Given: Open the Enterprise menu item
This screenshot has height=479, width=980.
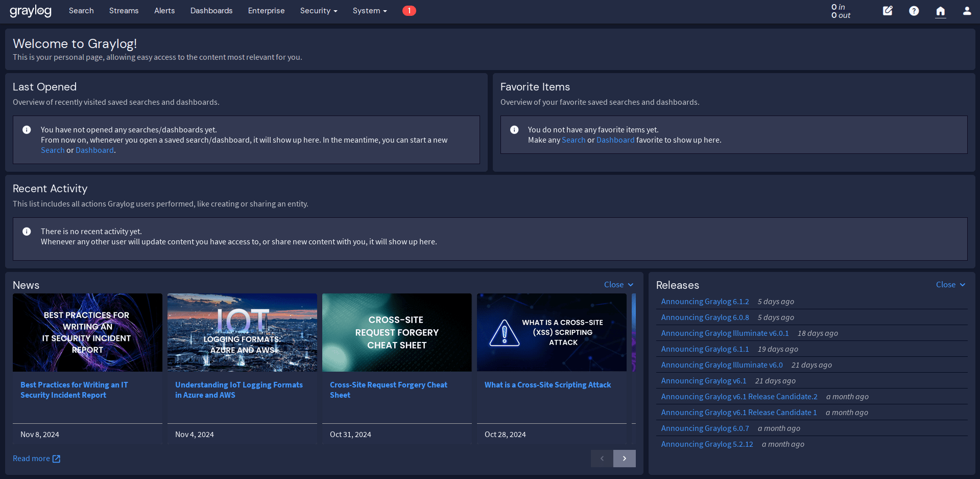Looking at the screenshot, I should 266,11.
